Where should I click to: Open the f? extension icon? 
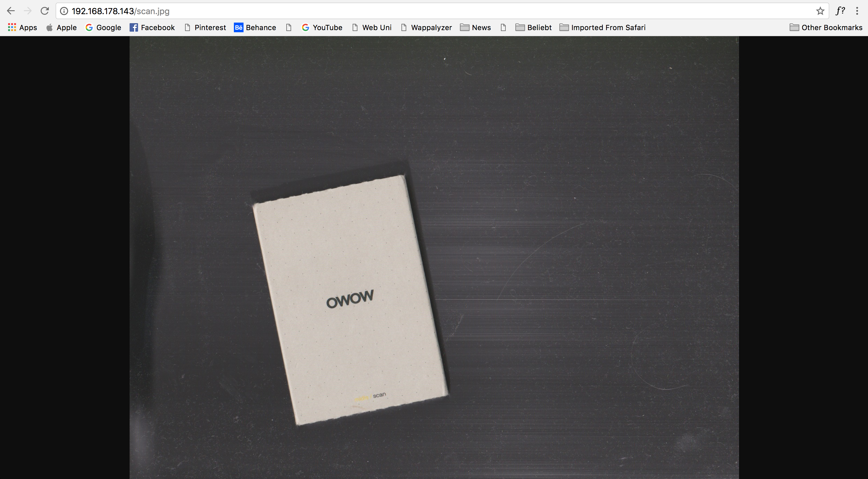point(840,11)
